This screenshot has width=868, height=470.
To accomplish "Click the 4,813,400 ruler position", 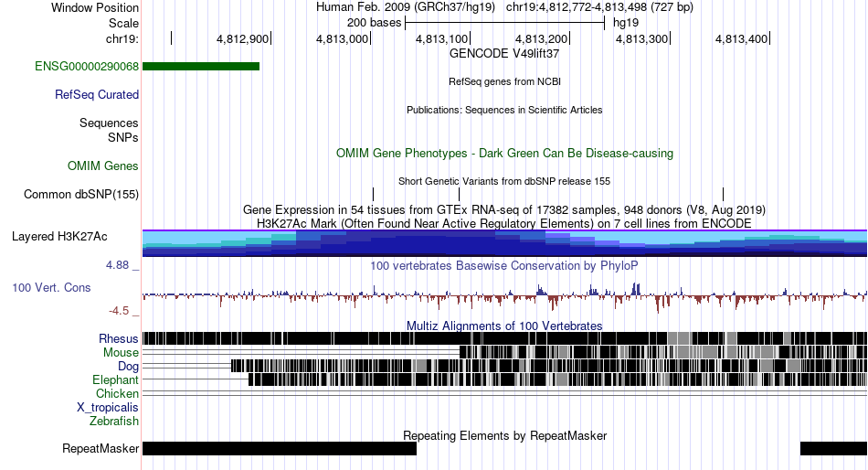I will (742, 38).
